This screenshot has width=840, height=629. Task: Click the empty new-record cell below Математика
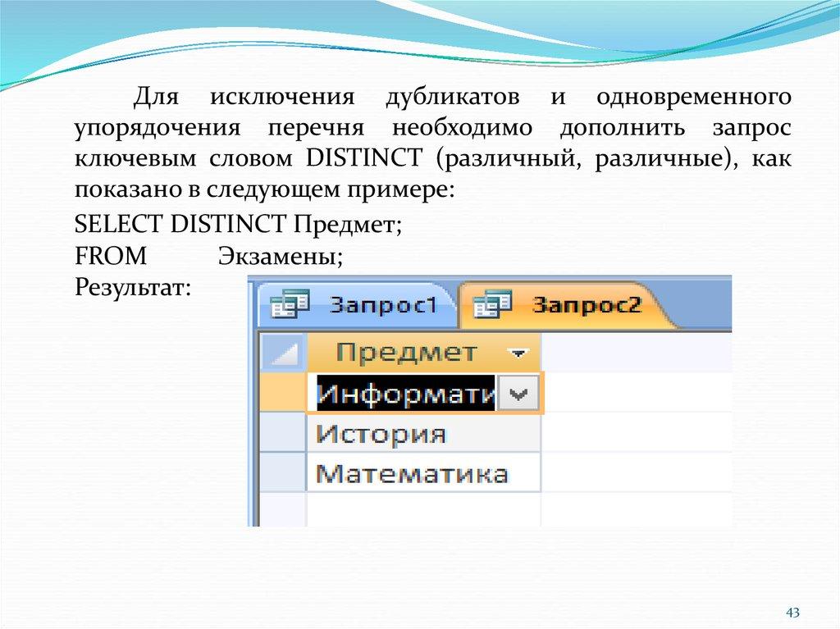(422, 508)
